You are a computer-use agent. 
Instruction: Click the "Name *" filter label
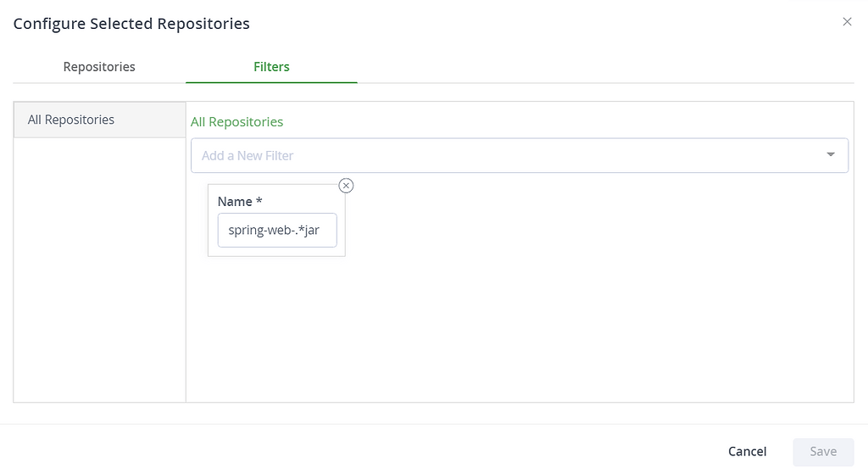234,202
